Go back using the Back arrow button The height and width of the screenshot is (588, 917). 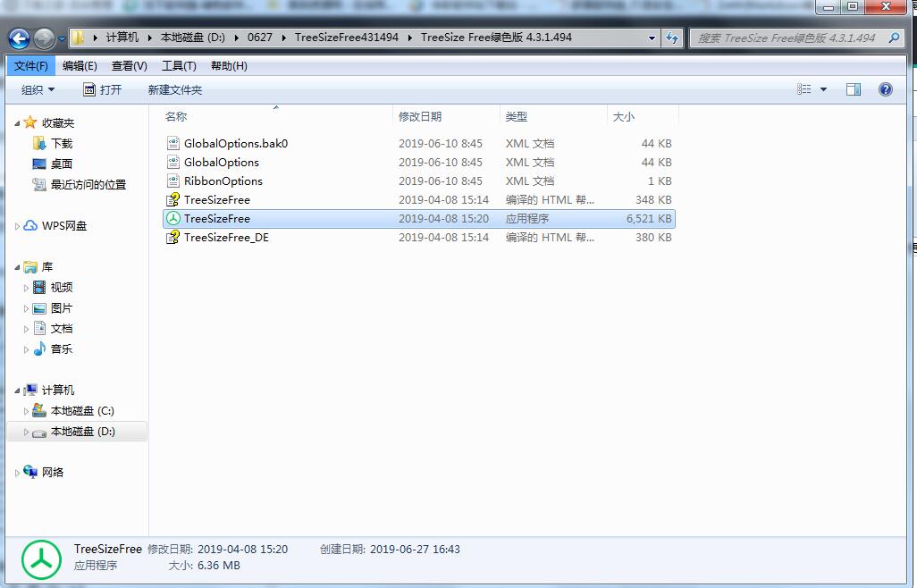20,38
